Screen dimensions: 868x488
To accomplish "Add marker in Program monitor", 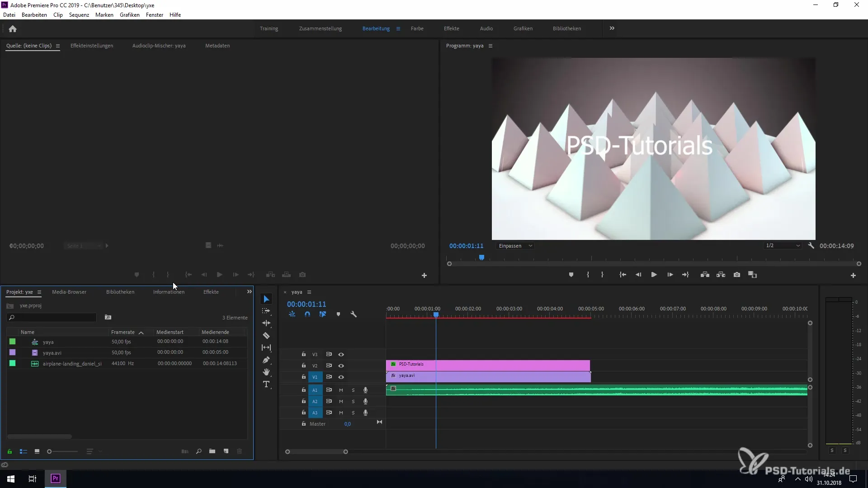I will [571, 275].
